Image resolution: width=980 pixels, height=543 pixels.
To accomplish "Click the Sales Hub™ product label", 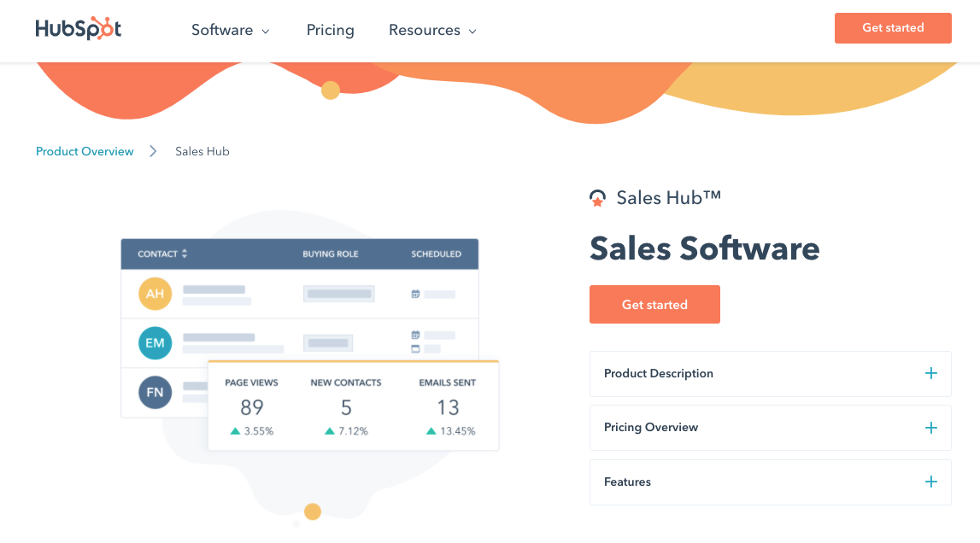I will (669, 198).
